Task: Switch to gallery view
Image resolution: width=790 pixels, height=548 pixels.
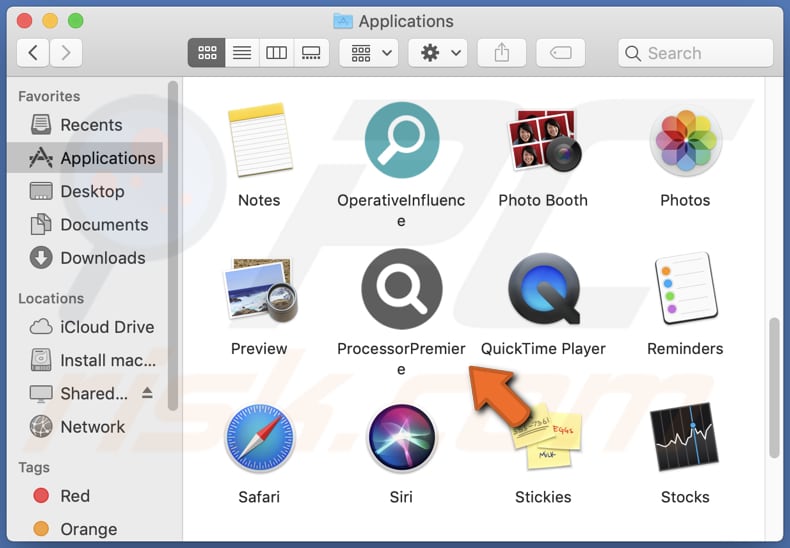Action: pyautogui.click(x=311, y=52)
